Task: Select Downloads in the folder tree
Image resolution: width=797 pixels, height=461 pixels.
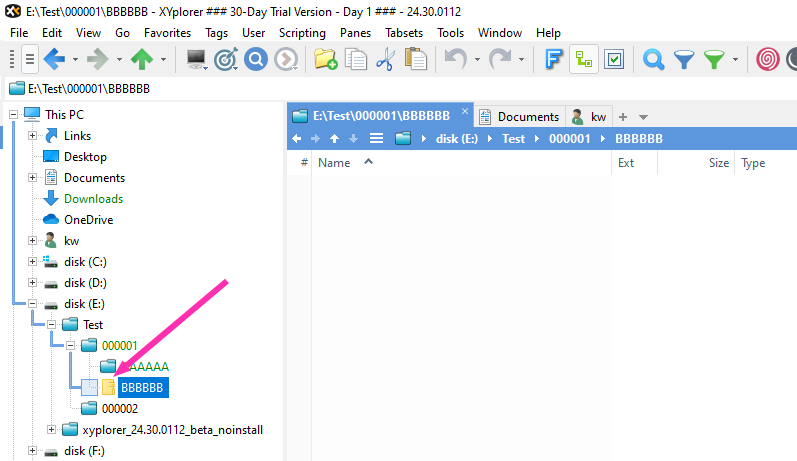Action: pyautogui.click(x=94, y=199)
